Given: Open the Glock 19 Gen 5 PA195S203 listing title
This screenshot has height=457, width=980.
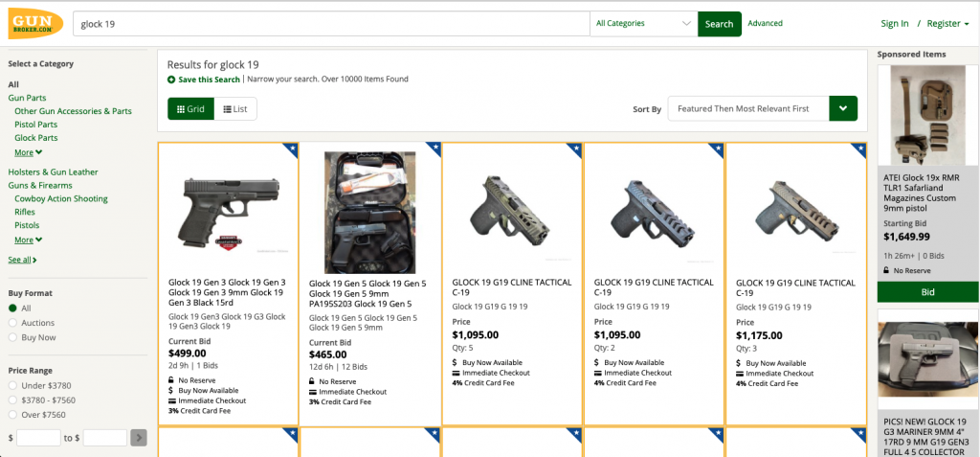Looking at the screenshot, I should [x=367, y=293].
